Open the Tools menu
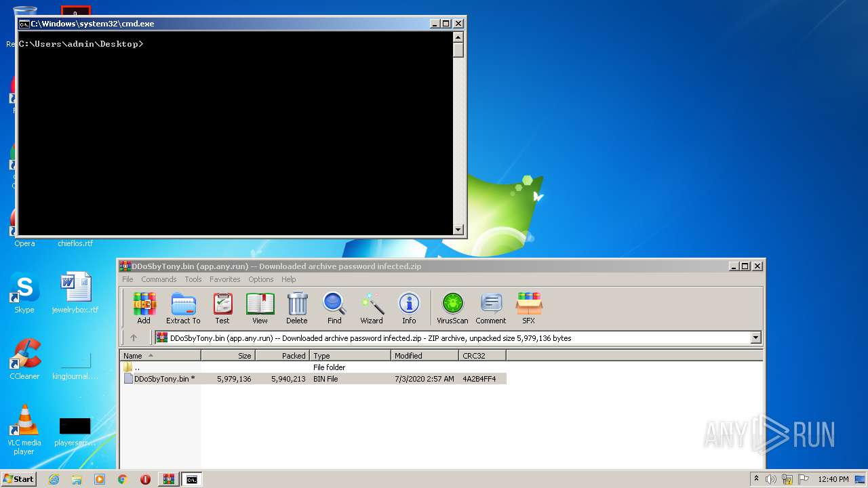 tap(193, 279)
